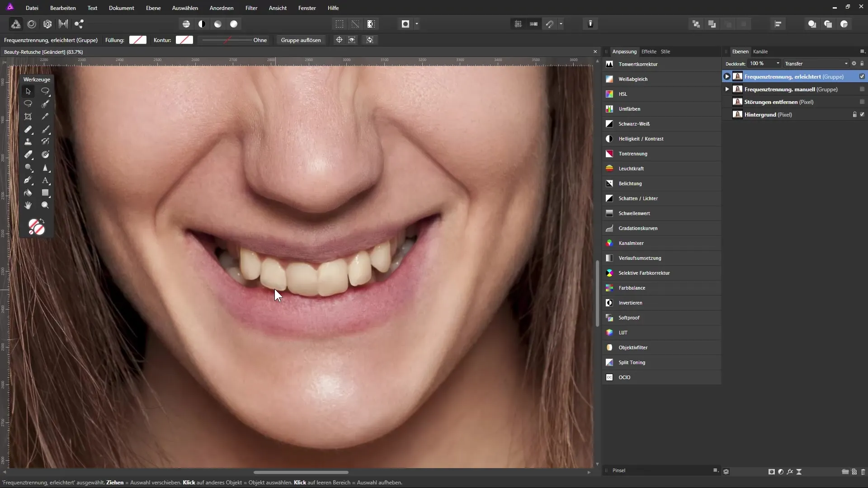The image size is (868, 488).
Task: Add a Gradationskurven adjustment
Action: click(662, 228)
